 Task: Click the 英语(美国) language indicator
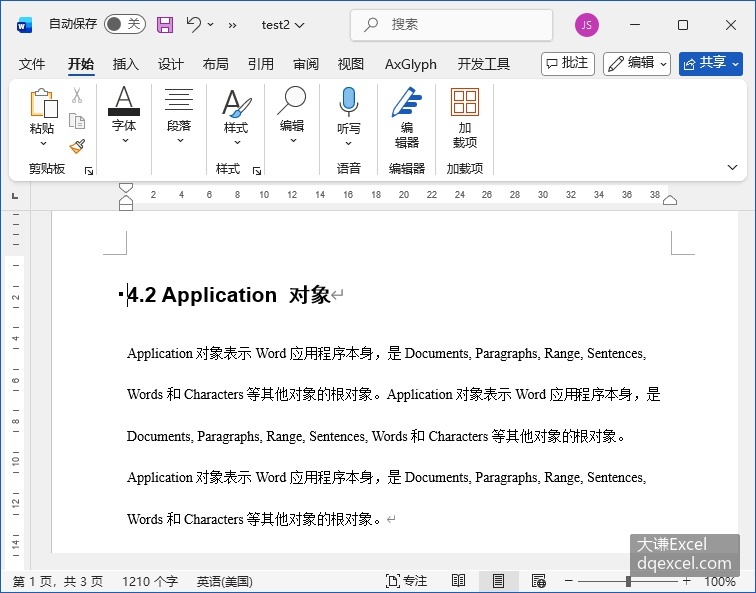tap(224, 581)
